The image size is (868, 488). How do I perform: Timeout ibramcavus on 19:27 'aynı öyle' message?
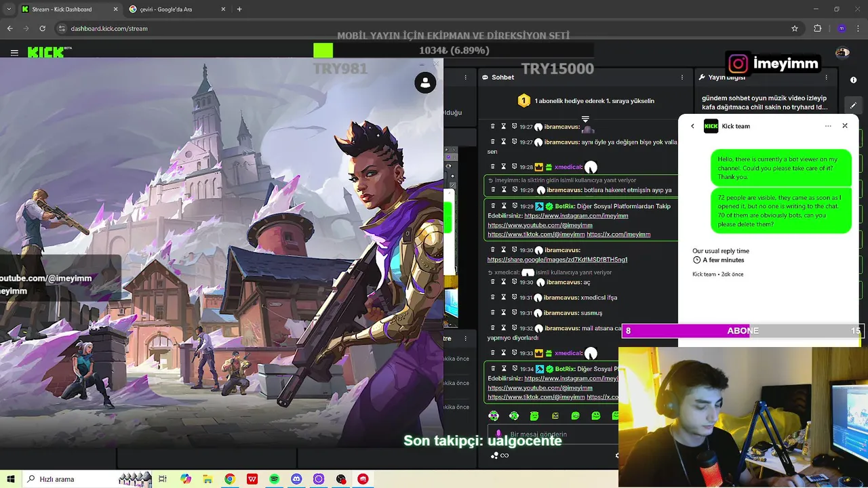503,142
